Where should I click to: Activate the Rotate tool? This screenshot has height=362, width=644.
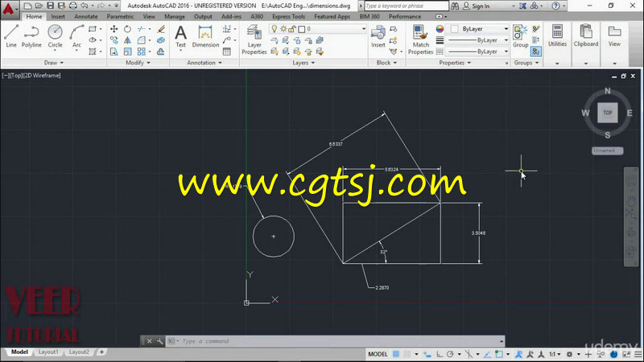tap(128, 29)
